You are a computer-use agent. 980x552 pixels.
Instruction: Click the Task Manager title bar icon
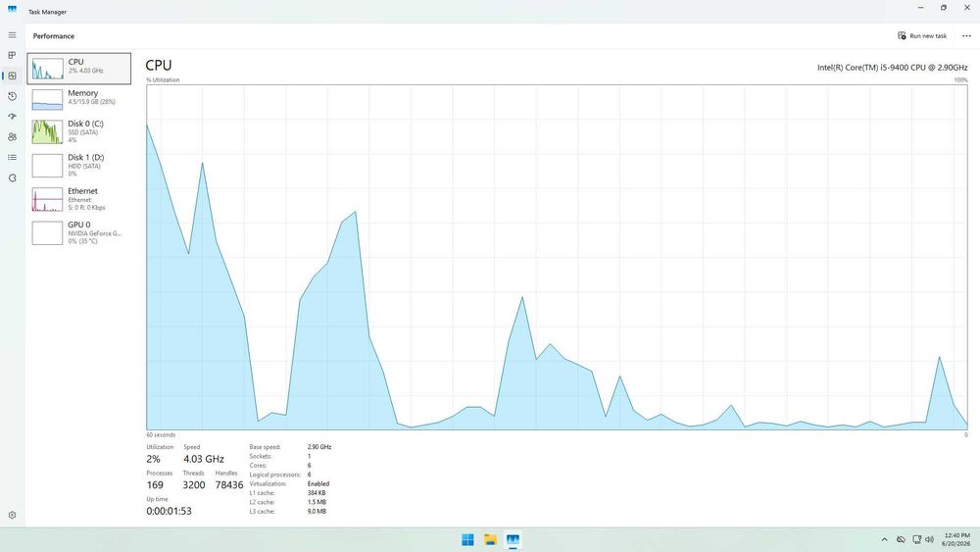[x=12, y=10]
